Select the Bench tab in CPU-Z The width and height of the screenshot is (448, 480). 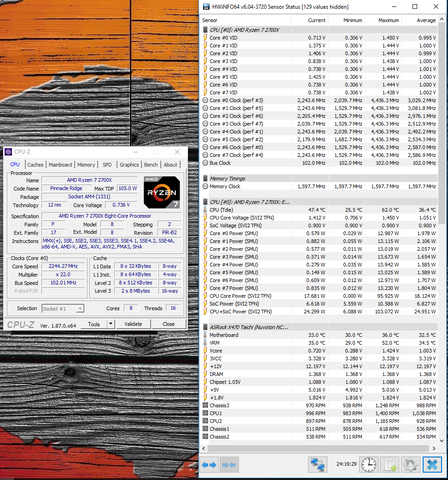point(151,165)
